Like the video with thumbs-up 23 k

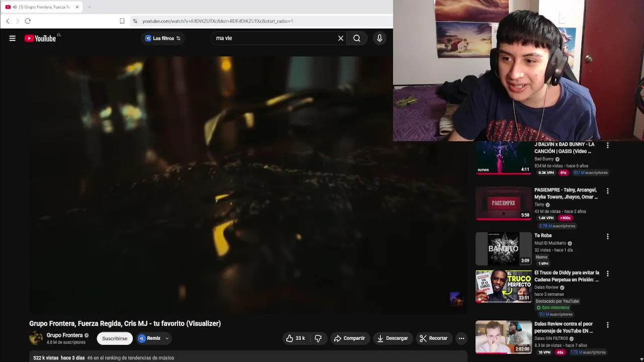295,338
